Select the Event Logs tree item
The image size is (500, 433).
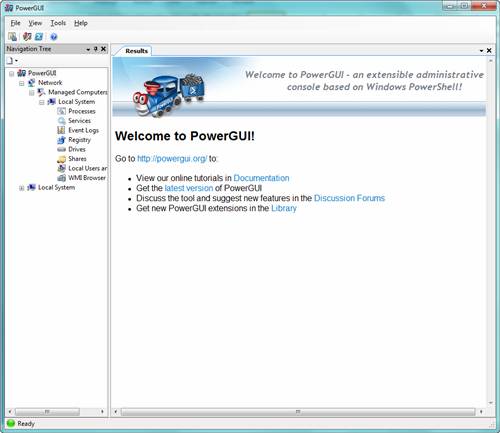tap(83, 130)
